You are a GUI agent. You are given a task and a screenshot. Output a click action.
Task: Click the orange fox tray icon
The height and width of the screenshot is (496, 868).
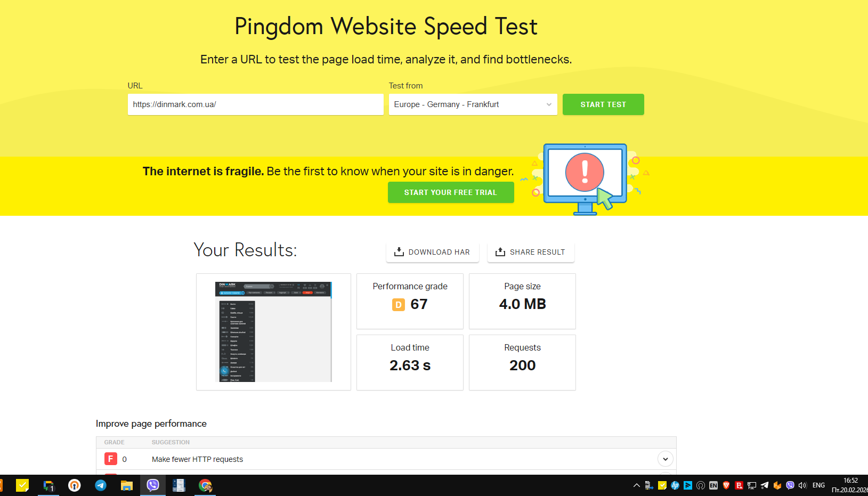click(x=777, y=485)
